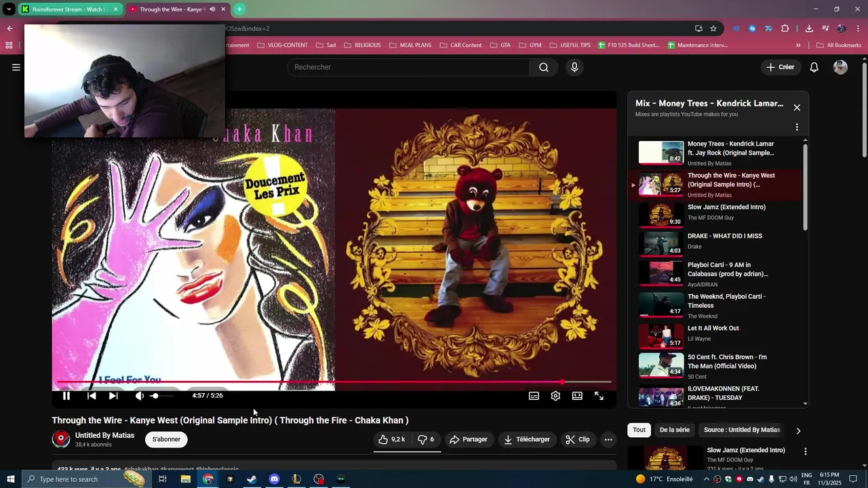
Task: Like the video (9,2 k)
Action: [391, 439]
